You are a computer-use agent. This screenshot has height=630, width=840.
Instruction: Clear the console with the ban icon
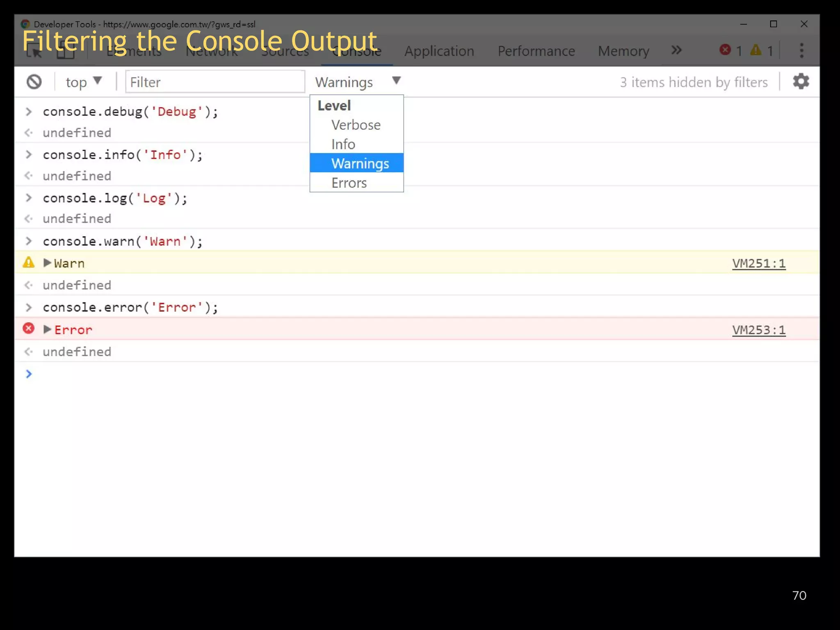point(34,82)
